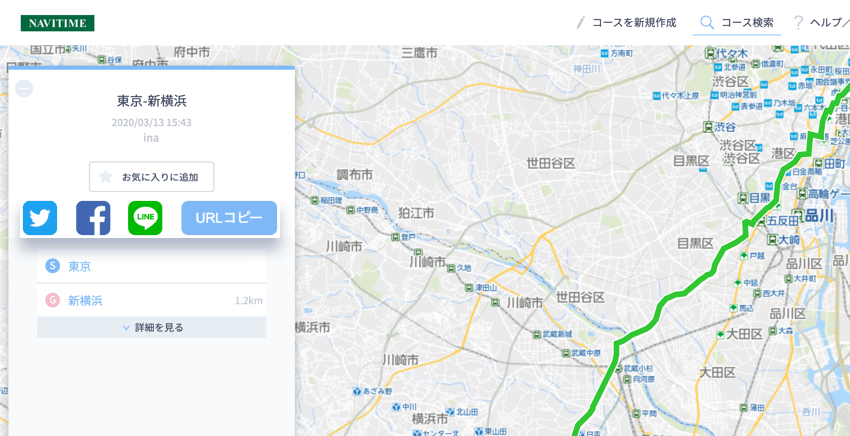
Task: Open the コース検索 tab
Action: (736, 22)
